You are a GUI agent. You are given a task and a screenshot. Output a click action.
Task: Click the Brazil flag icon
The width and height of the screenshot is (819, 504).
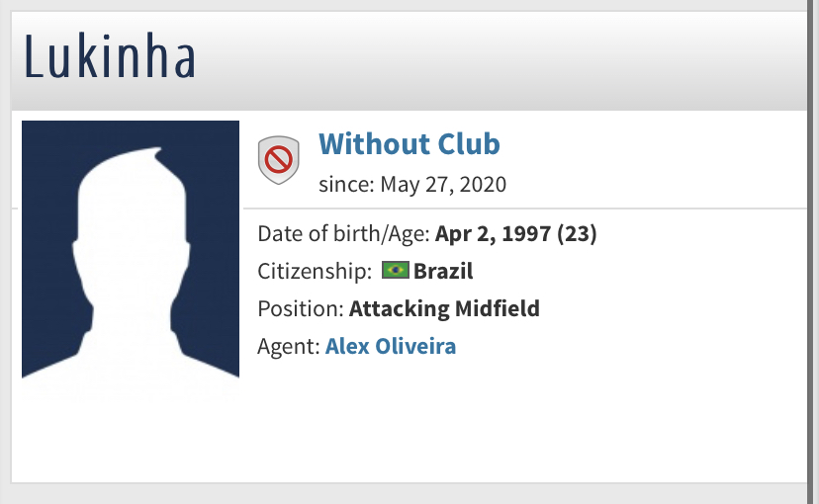(x=395, y=271)
